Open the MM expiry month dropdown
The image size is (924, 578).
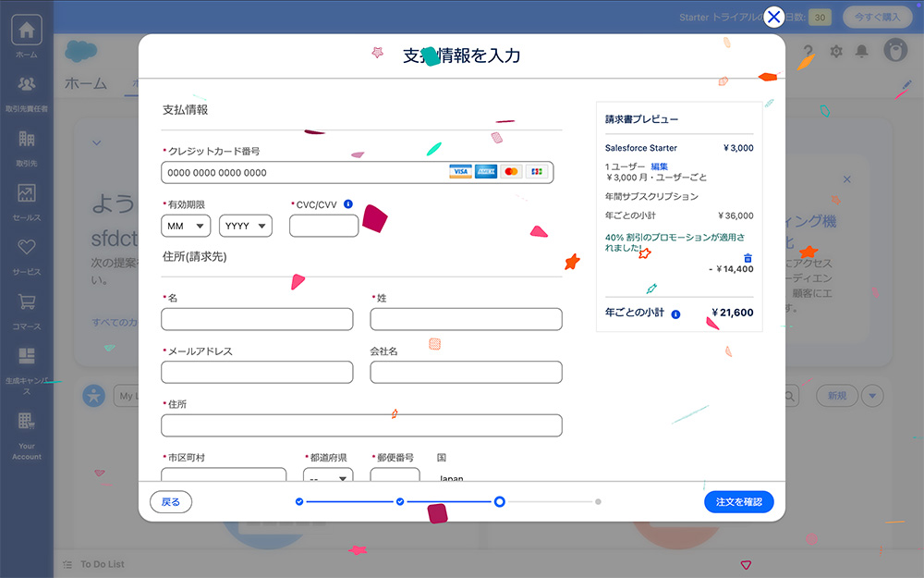pyautogui.click(x=186, y=226)
